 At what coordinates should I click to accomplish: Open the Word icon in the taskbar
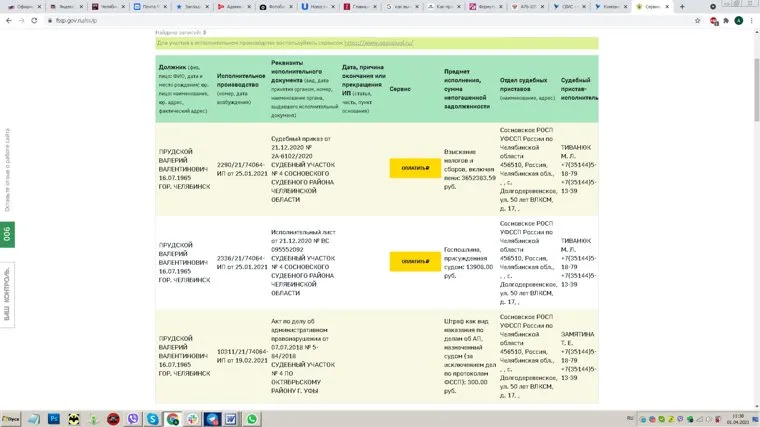click(x=229, y=419)
